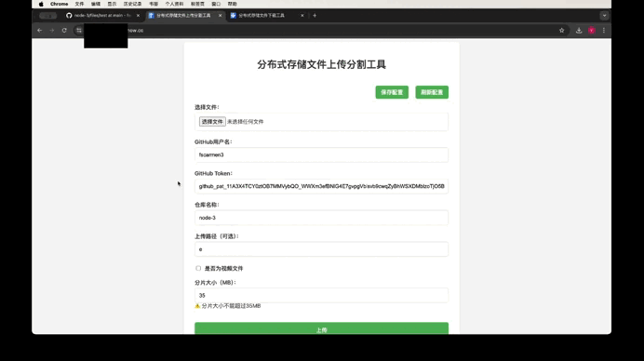This screenshot has height=361, width=644.
Task: Open the 文件 menu
Action: coord(79,4)
